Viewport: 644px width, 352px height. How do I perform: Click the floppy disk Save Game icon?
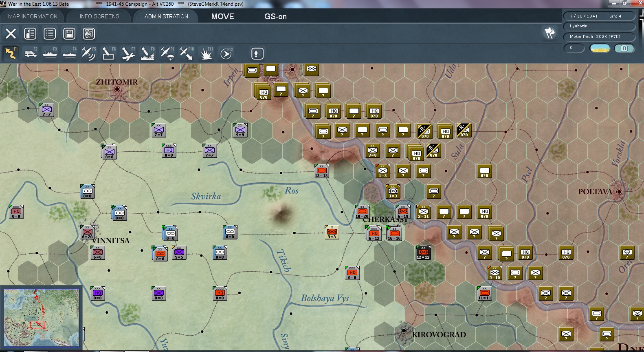69,33
